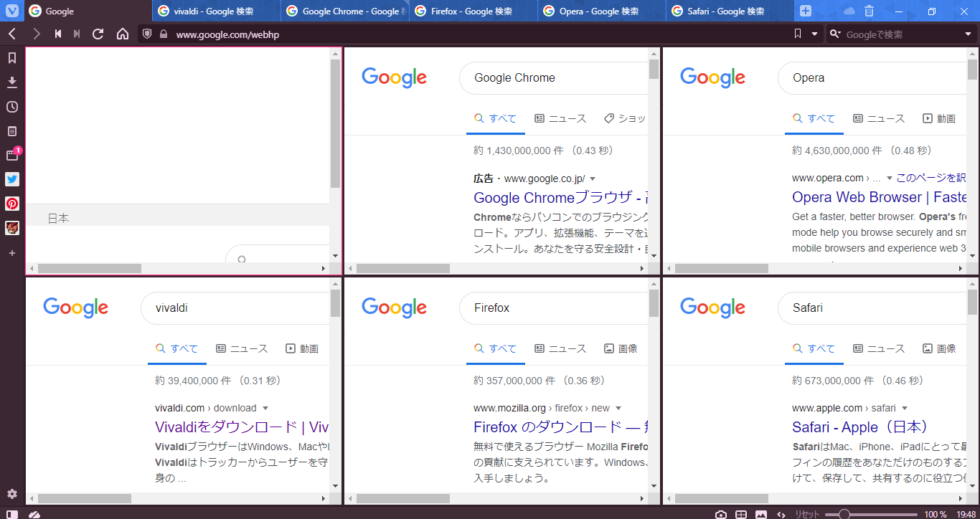980x519 pixels.
Task: Open search engine dropdown in search field
Action: tap(968, 34)
